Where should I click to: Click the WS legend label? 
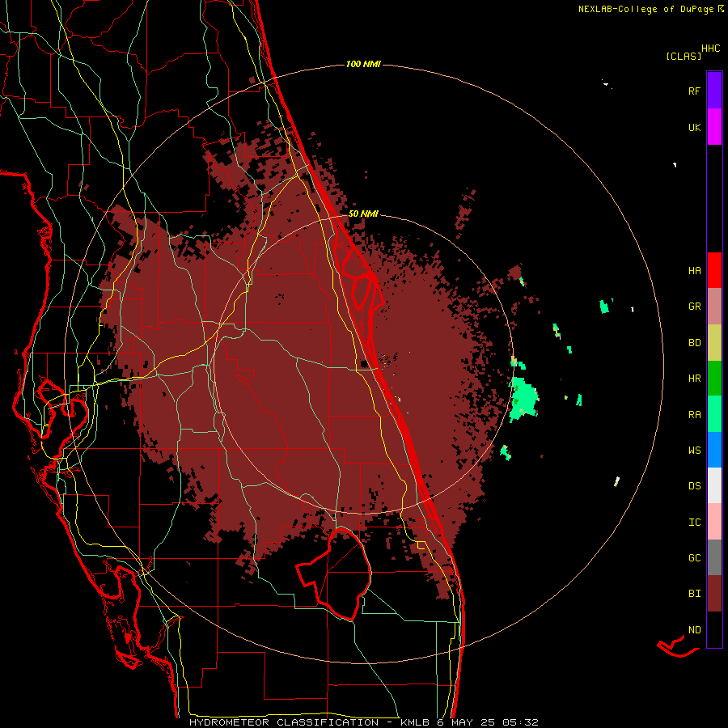(x=694, y=451)
